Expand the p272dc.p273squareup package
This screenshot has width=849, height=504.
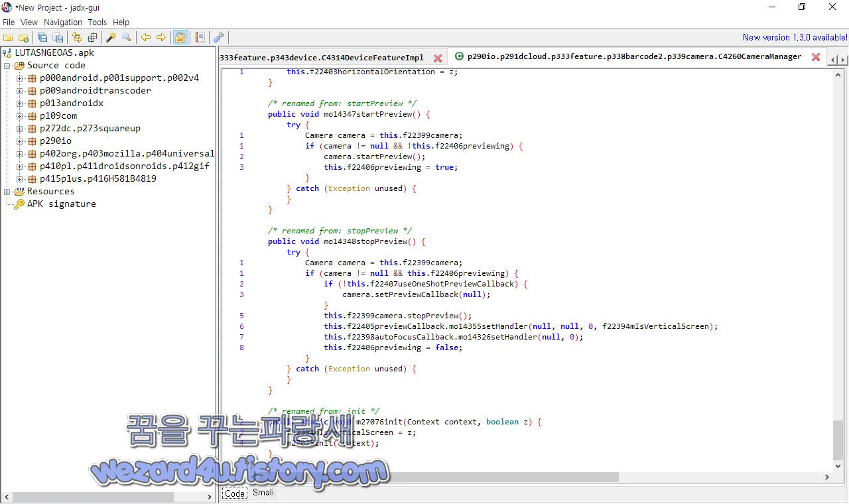(20, 128)
